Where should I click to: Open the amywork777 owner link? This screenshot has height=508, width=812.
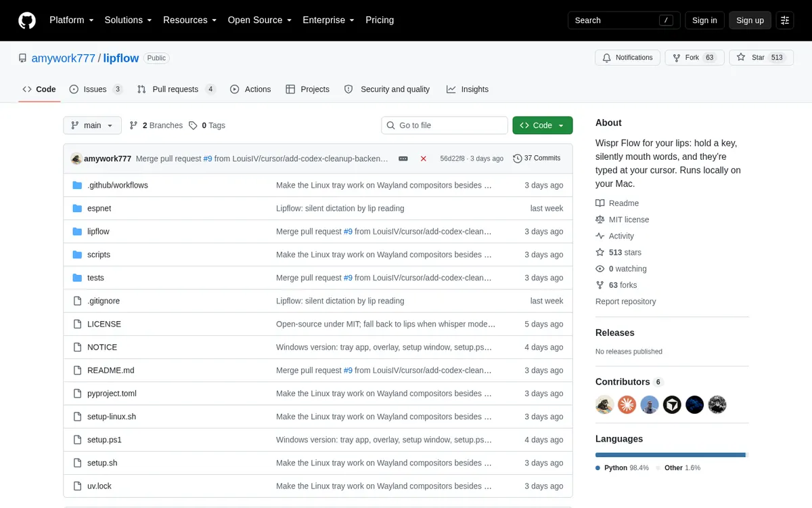coord(63,58)
